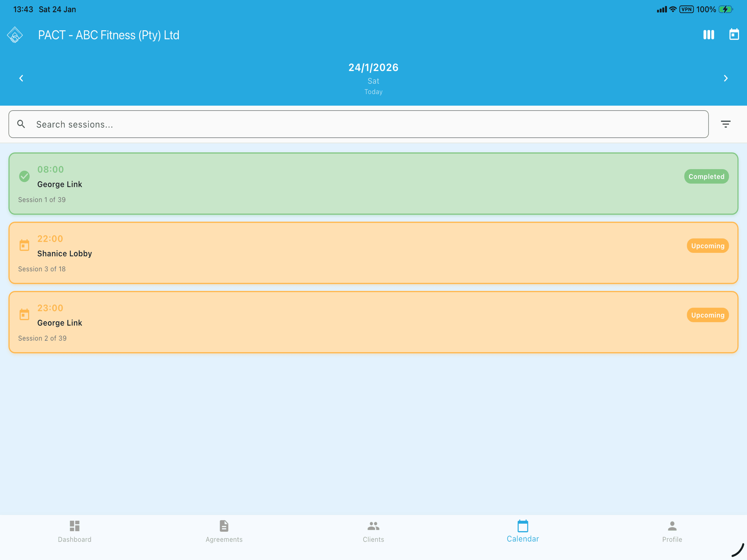The image size is (747, 560).
Task: Click the 24/1/2026 date heading
Action: coord(373,68)
